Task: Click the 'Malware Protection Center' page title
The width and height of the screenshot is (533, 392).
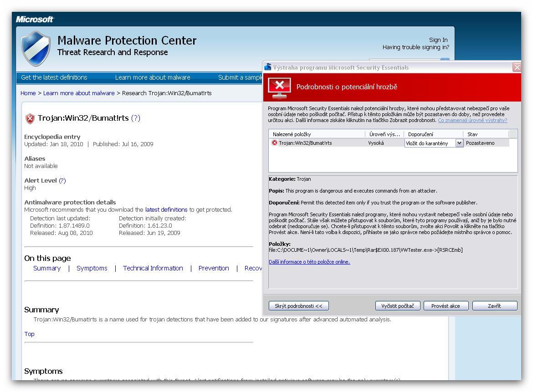Action: click(x=127, y=41)
